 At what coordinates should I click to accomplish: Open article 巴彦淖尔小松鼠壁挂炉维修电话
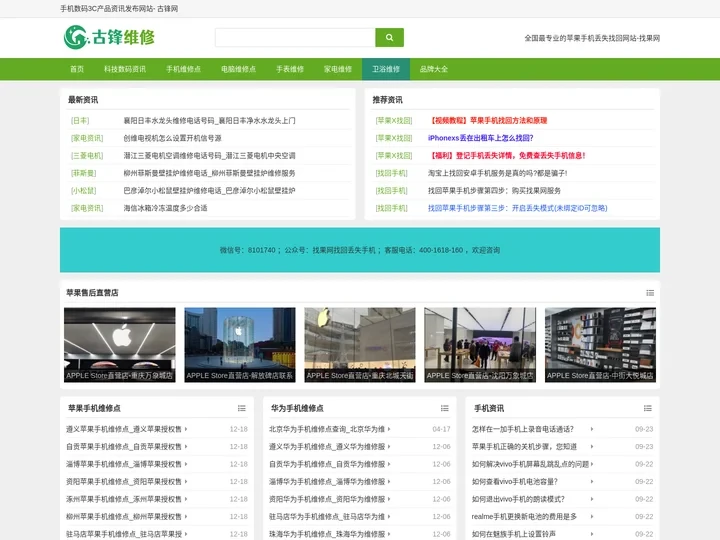(209, 191)
